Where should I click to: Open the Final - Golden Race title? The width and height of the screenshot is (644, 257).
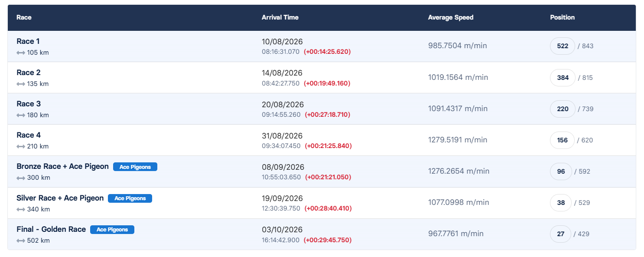click(x=51, y=229)
